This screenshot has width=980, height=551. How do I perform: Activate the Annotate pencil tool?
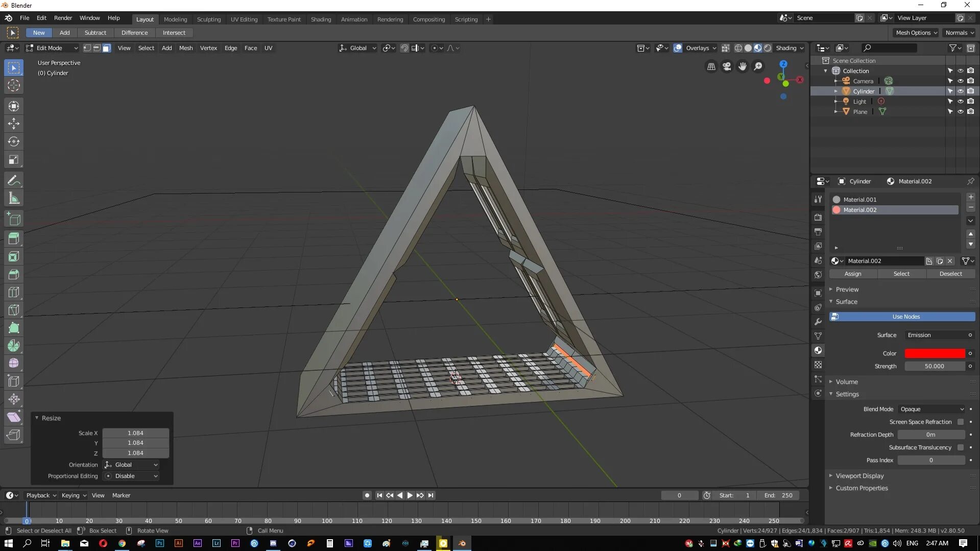[x=14, y=180]
